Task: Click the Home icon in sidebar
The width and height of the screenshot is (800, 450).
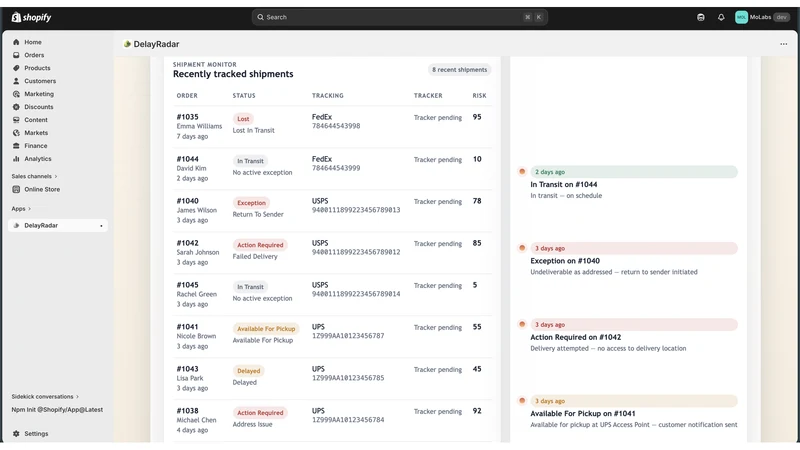Action: (16, 42)
